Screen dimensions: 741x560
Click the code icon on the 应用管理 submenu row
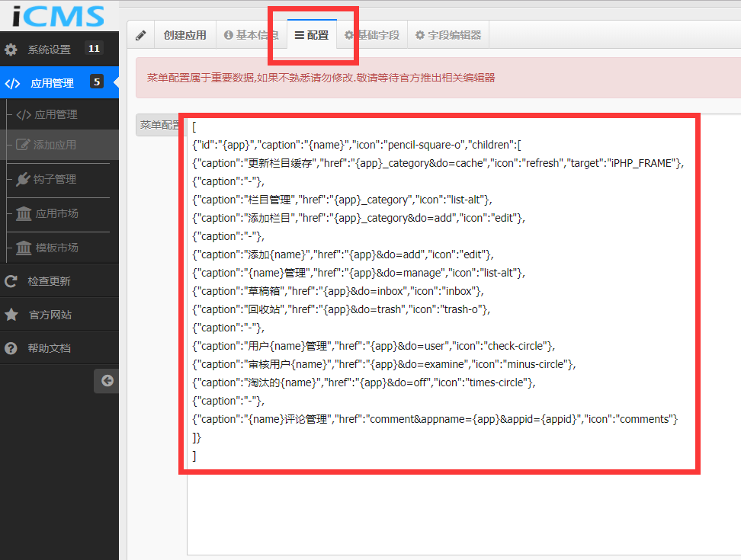pyautogui.click(x=24, y=115)
